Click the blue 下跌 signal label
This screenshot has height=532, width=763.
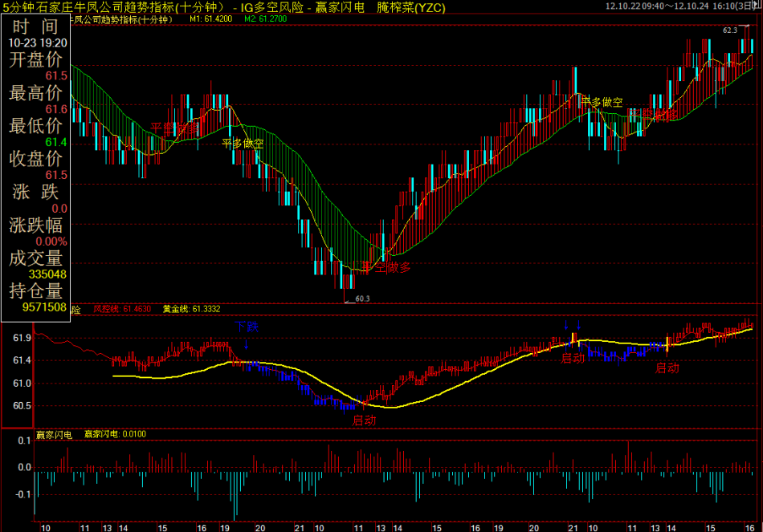point(247,327)
